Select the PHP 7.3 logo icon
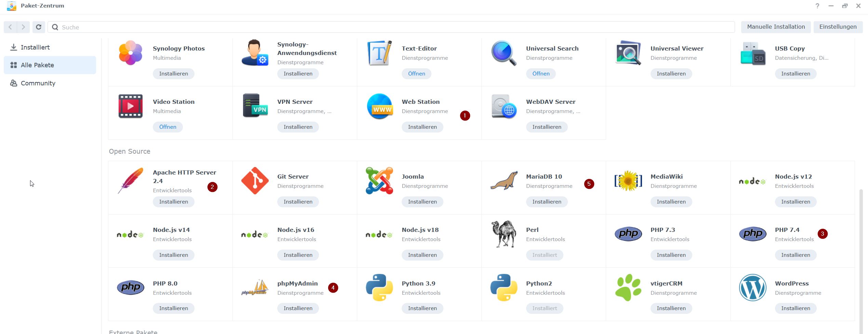 tap(628, 234)
